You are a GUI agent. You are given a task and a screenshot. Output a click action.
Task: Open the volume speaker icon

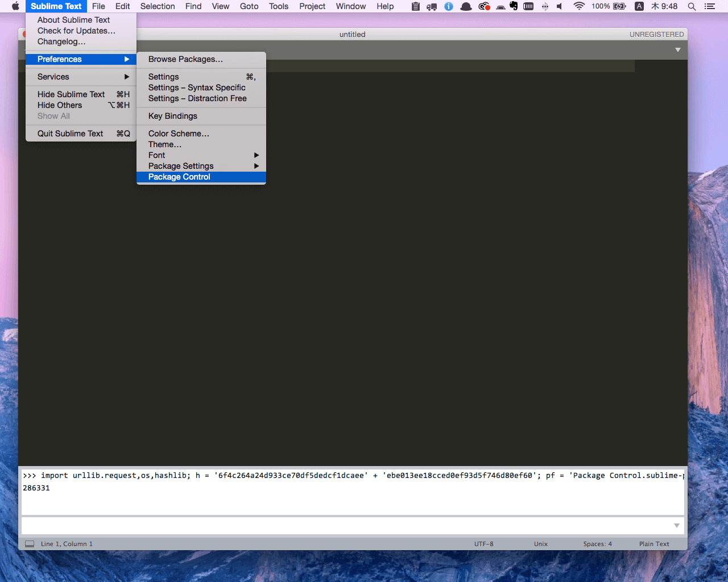click(560, 6)
